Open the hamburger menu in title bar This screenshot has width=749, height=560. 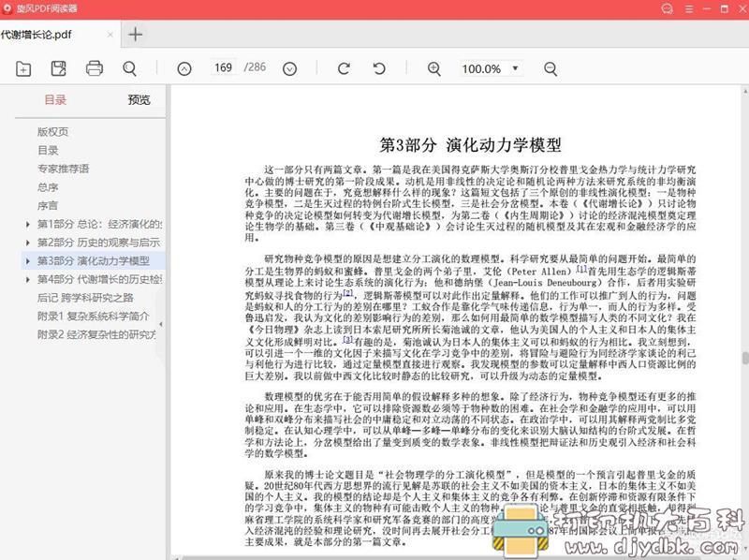(689, 8)
